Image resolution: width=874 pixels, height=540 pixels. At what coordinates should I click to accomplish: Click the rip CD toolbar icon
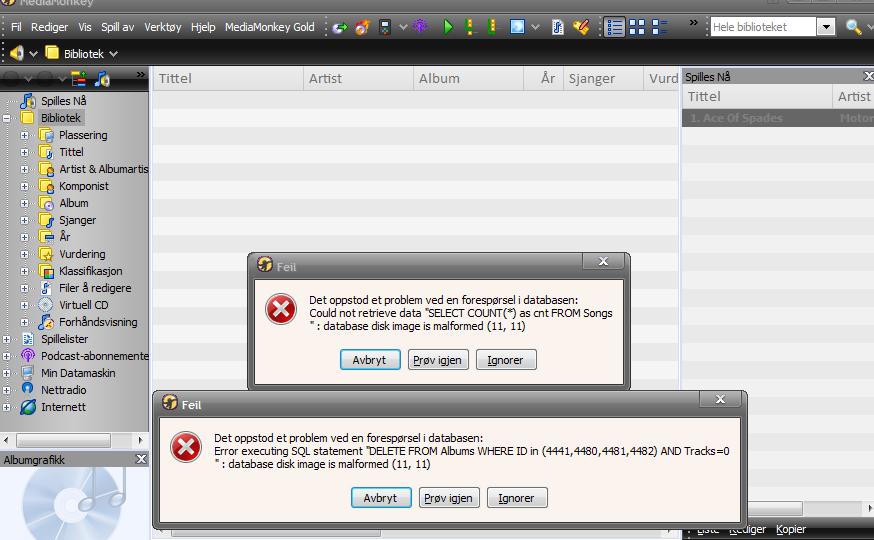(339, 27)
